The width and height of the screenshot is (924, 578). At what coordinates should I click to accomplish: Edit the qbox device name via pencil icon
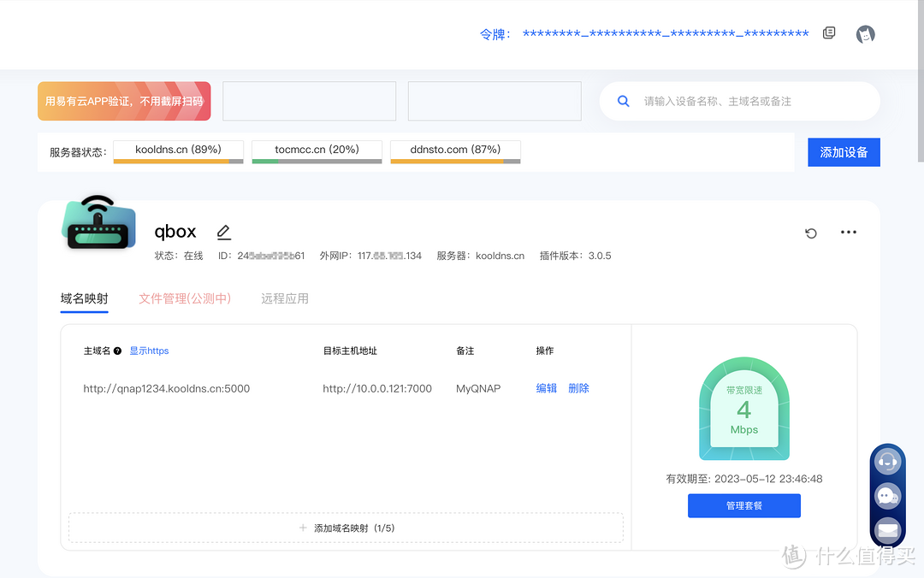pyautogui.click(x=223, y=232)
